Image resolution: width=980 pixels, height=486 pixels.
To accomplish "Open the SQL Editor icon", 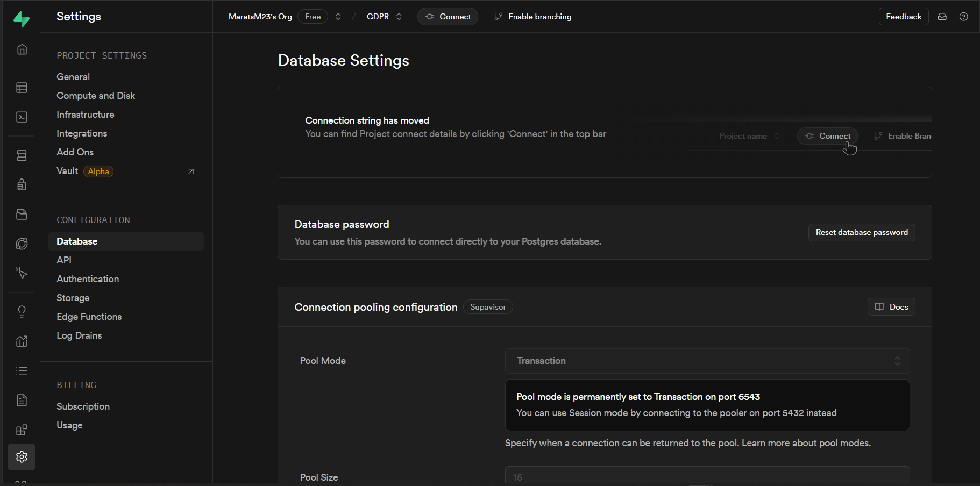I will coord(22,117).
